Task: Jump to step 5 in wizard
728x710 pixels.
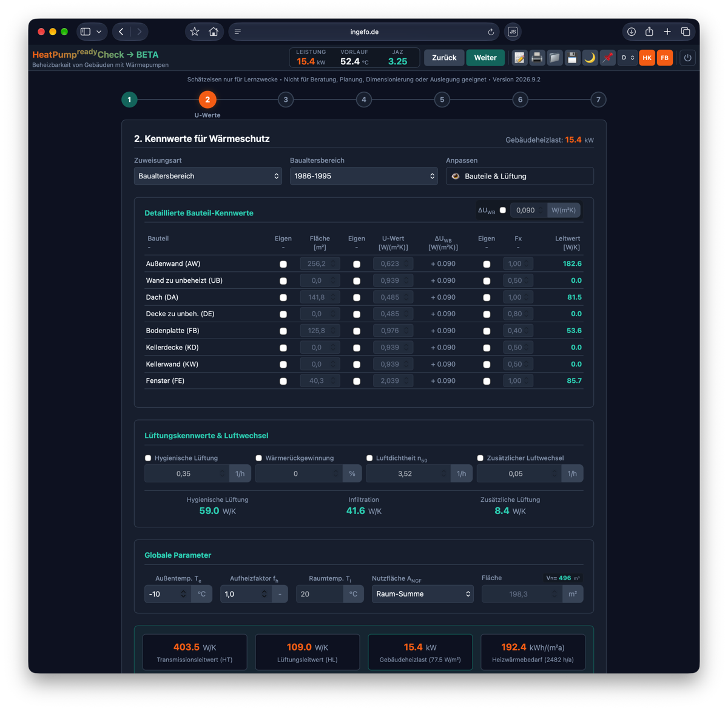Action: 442,100
